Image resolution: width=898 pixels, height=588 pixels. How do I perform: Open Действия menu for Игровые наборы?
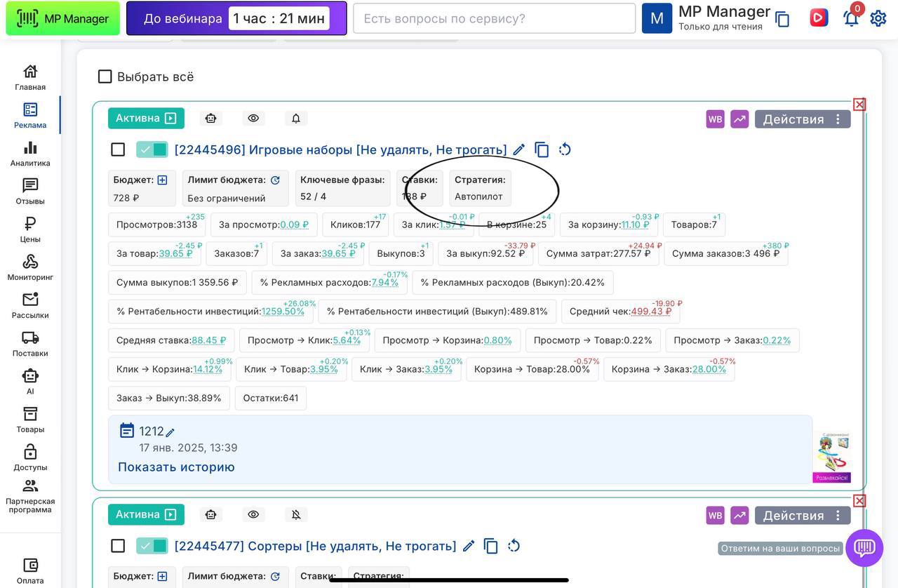(802, 119)
